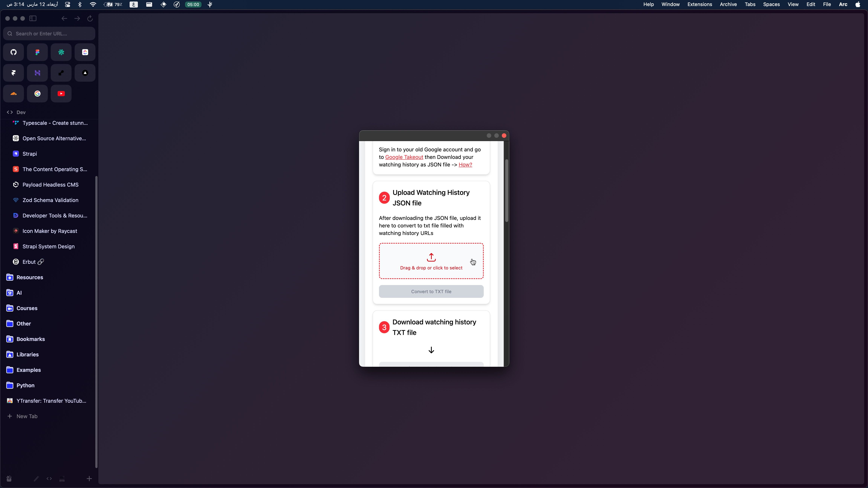Expand the Courses folder
Screen dimensions: 868x488
(27, 308)
